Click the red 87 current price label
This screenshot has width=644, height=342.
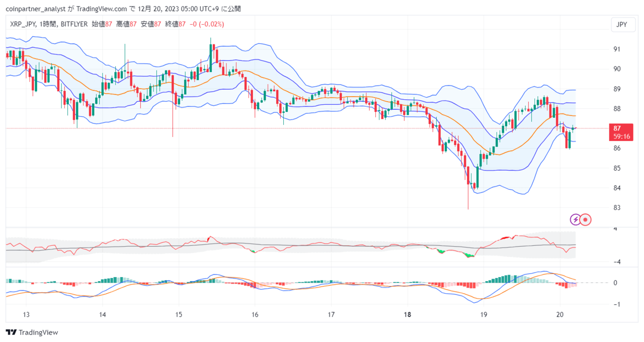pyautogui.click(x=617, y=128)
